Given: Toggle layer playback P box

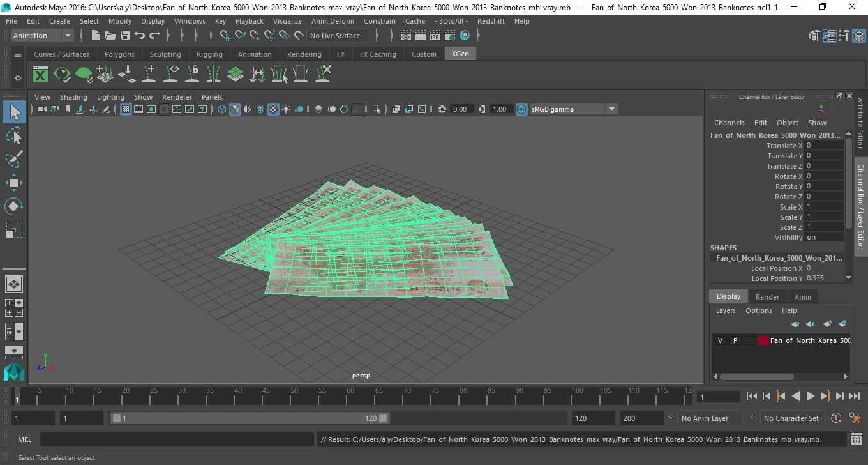Looking at the screenshot, I should (x=735, y=340).
